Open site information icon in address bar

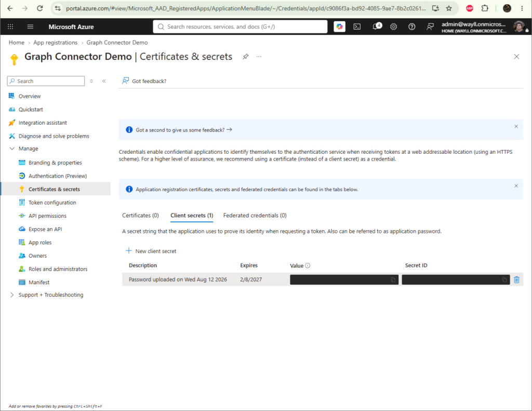pos(58,8)
